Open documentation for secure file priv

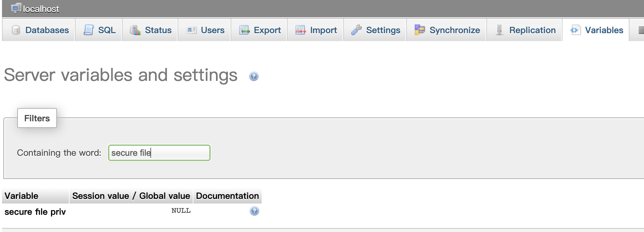click(254, 211)
